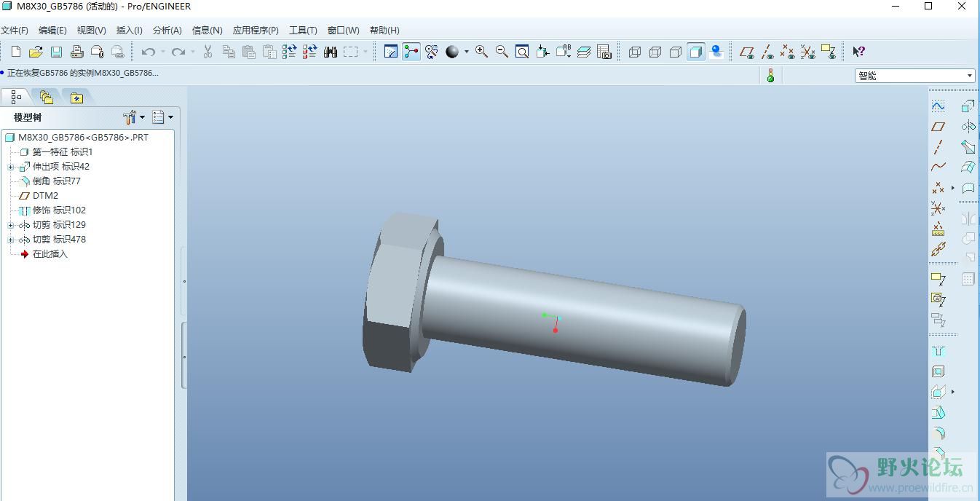Click the context-sensitive help pointer
The height and width of the screenshot is (501, 980).
pos(859,52)
